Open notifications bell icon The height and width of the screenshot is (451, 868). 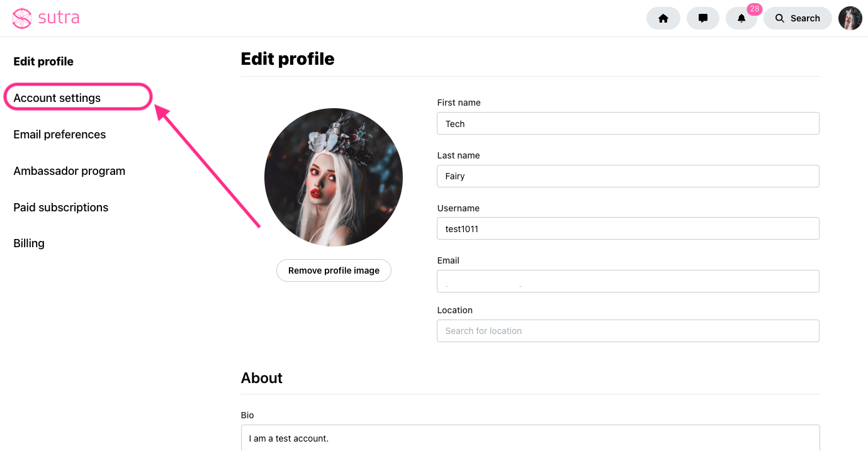[741, 18]
